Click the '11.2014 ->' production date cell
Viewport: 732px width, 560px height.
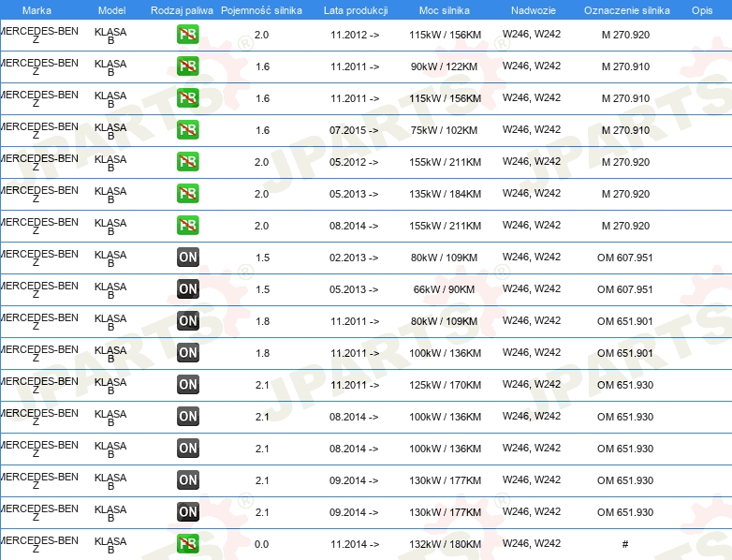(x=355, y=544)
